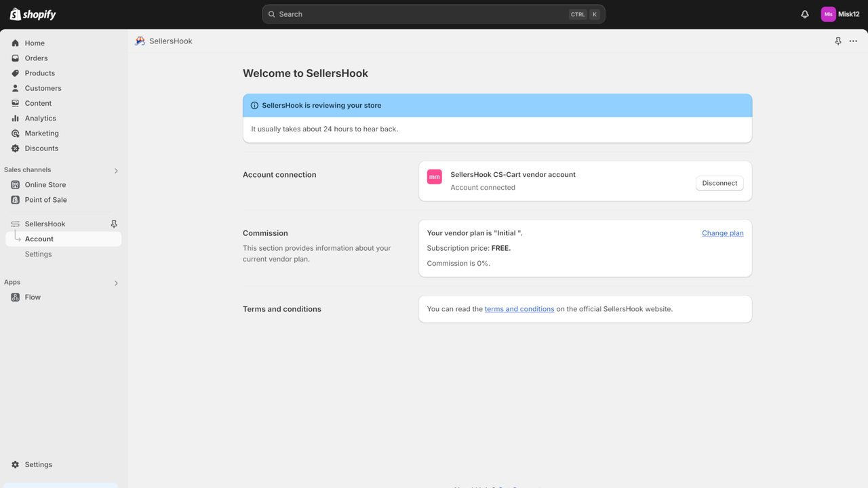Click the Content icon in sidebar
This screenshot has width=868, height=488.
tap(16, 103)
